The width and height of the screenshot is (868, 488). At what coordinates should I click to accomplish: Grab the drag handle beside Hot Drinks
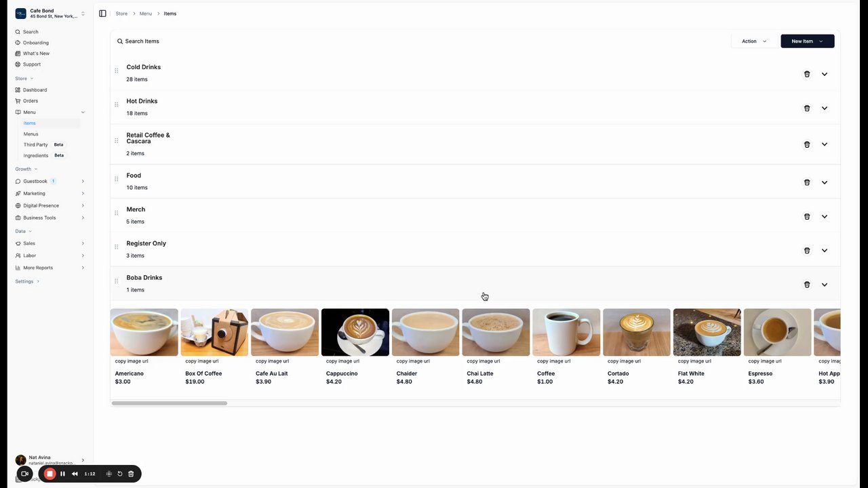[x=116, y=105]
